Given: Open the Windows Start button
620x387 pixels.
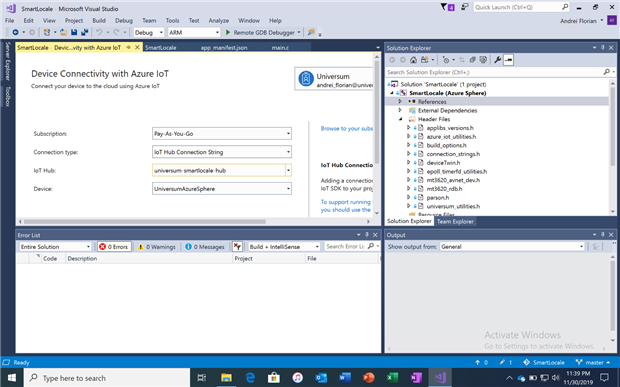Looking at the screenshot, I should tap(12, 378).
